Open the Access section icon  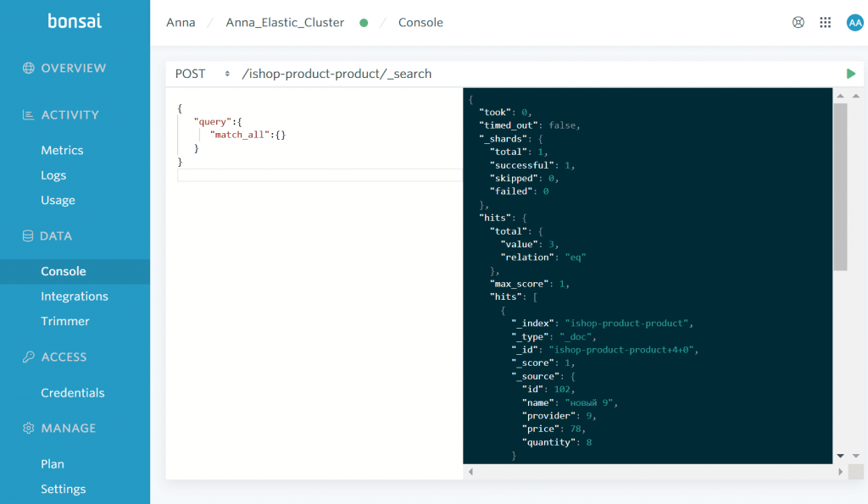click(x=29, y=357)
